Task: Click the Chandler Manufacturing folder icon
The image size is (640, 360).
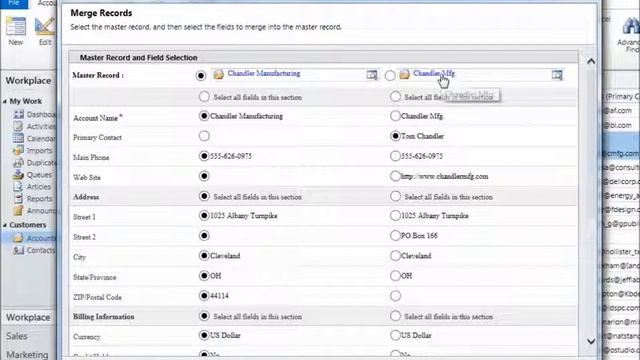Action: (x=219, y=74)
